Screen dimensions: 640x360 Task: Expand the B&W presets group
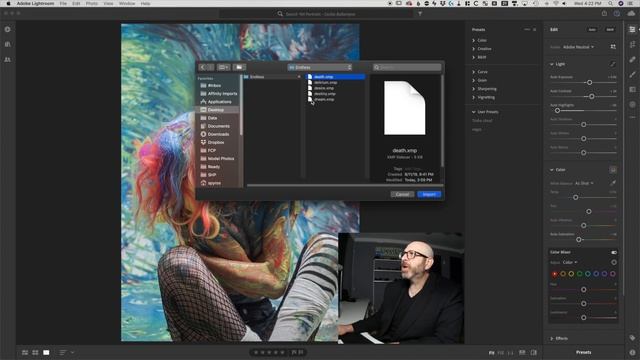pos(473,58)
